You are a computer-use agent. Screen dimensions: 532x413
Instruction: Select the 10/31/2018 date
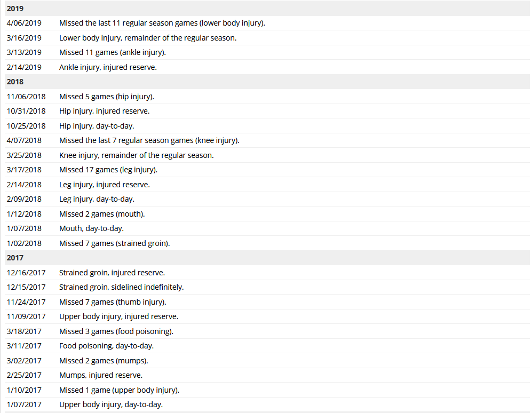click(x=26, y=112)
